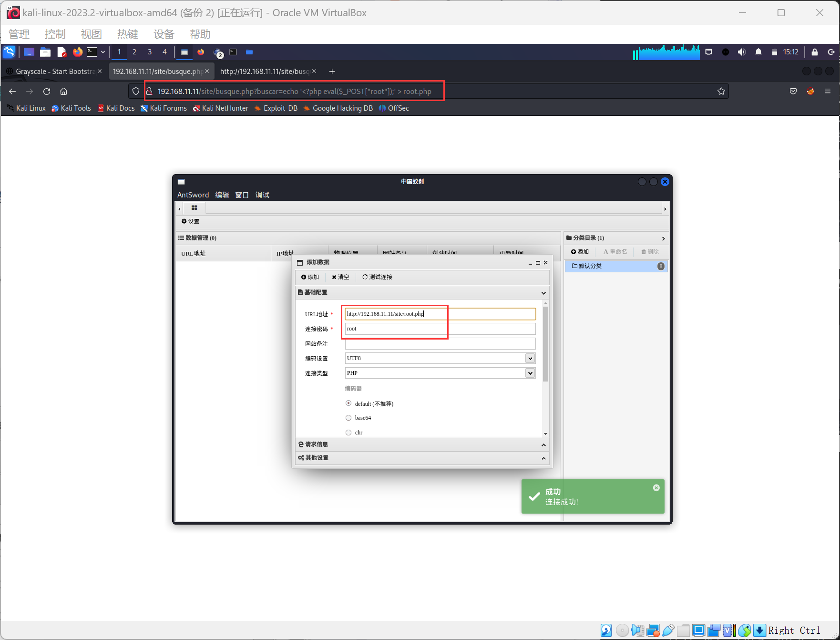
Task: Switch to Grayscale - Start Bootstrap tab
Action: (x=54, y=72)
